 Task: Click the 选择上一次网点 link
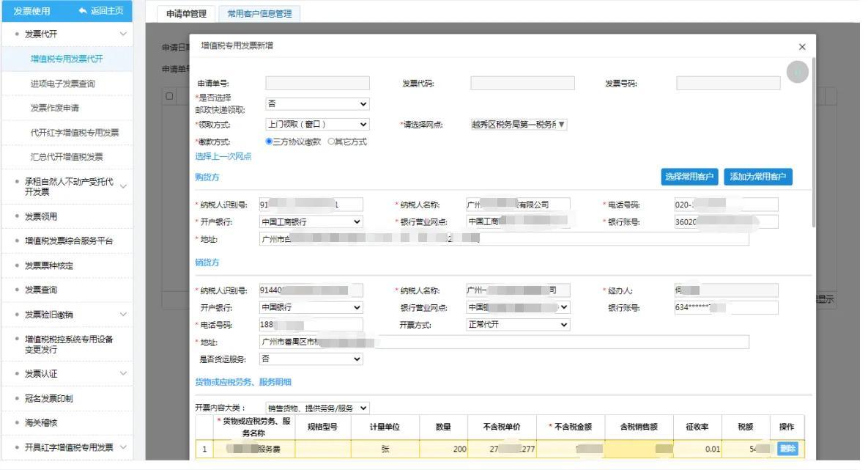click(223, 156)
